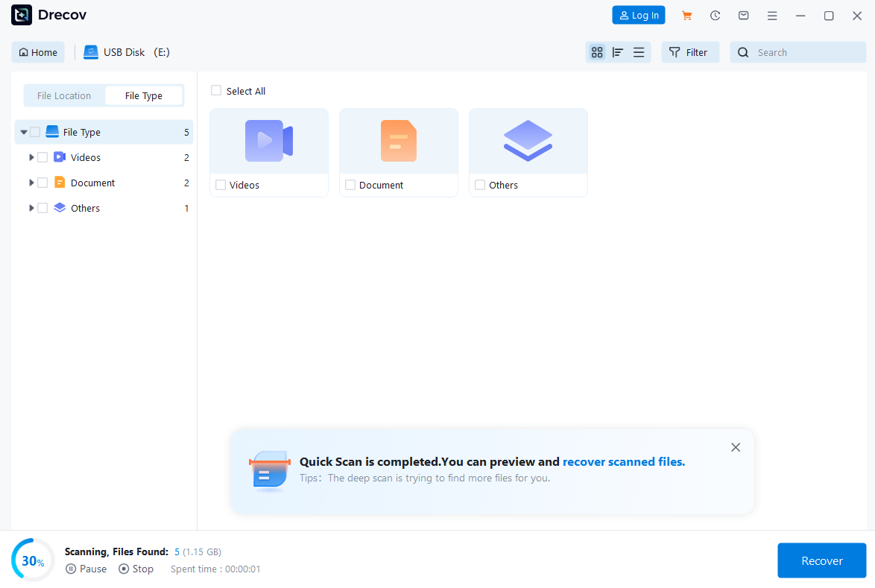Switch to list view layout
875x588 pixels.
pos(639,52)
